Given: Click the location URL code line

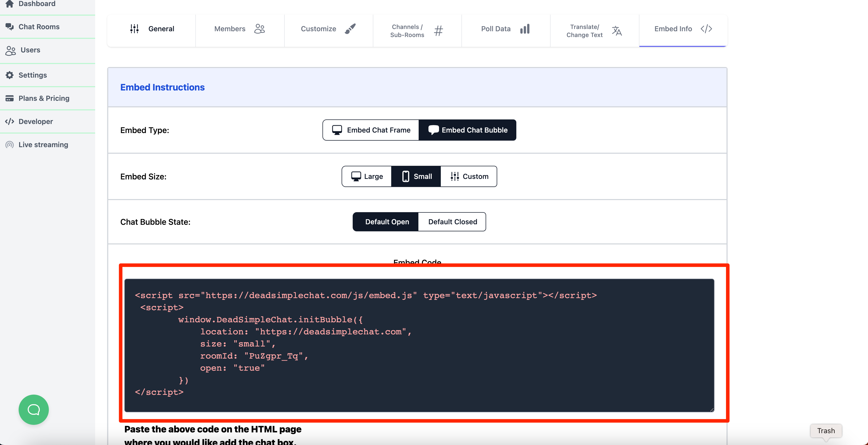Looking at the screenshot, I should 306,332.
